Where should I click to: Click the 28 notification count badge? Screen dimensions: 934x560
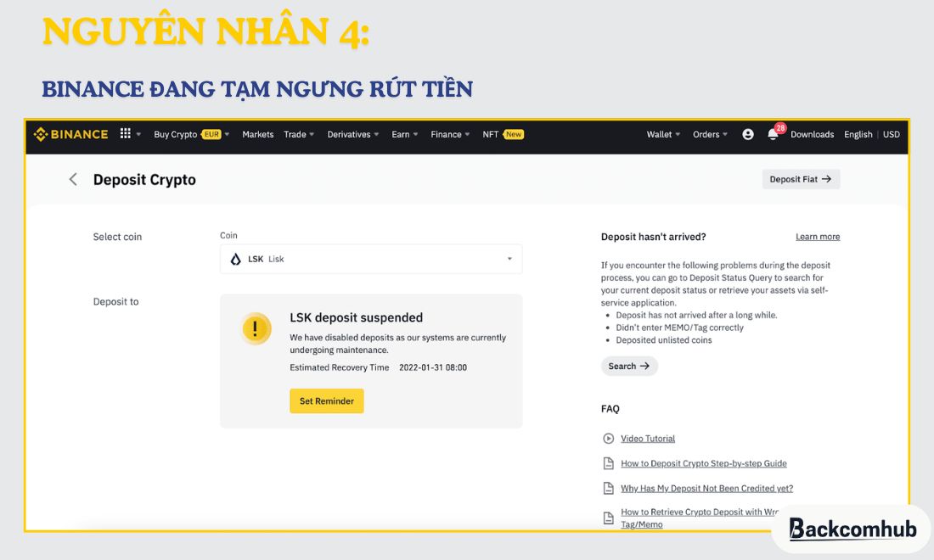click(x=780, y=128)
